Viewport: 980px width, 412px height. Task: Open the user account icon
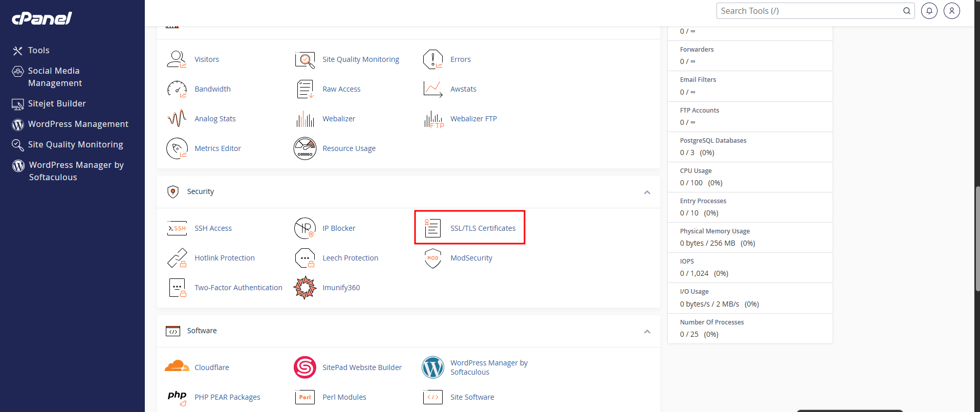point(952,11)
